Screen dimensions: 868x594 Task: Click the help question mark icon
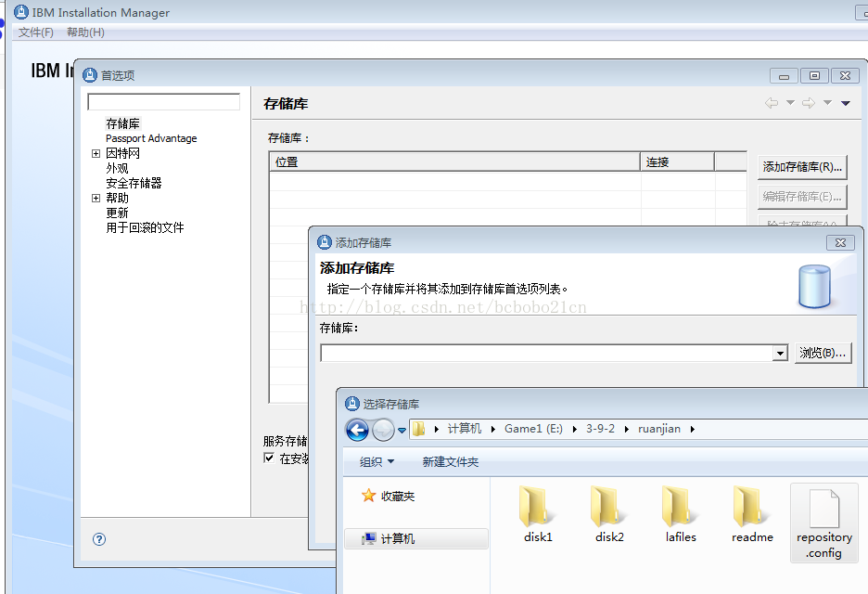click(99, 539)
